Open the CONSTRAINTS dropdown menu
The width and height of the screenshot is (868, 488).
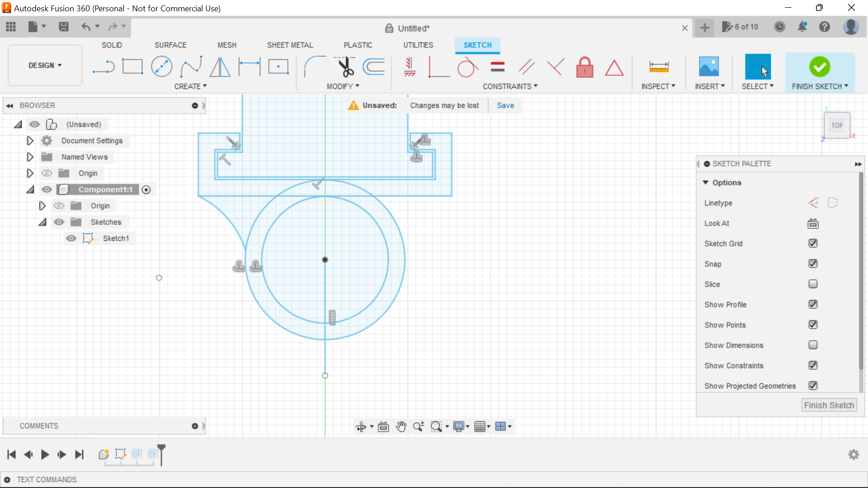[x=510, y=86]
